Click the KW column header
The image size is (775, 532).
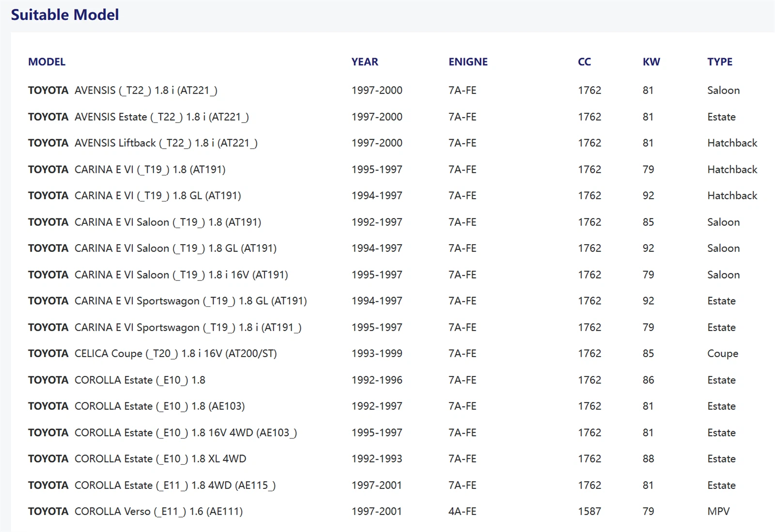[651, 62]
